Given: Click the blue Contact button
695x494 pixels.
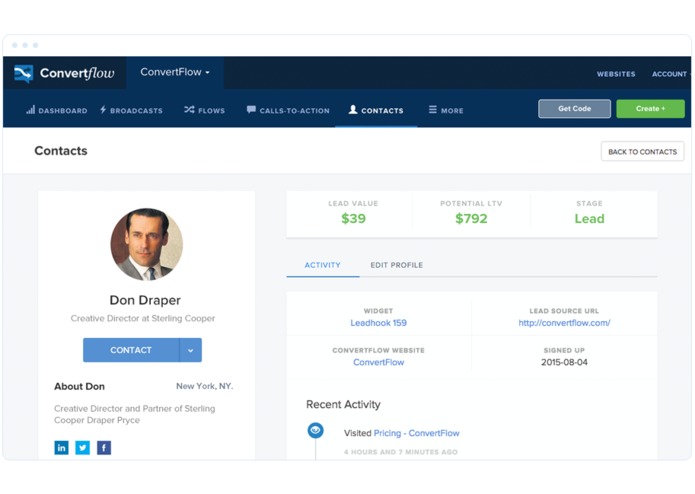Looking at the screenshot, I should pyautogui.click(x=131, y=350).
